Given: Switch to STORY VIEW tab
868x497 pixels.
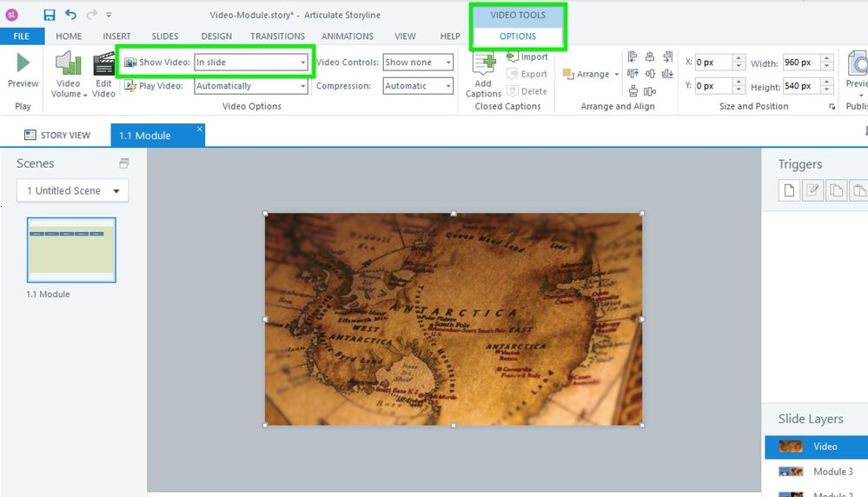Looking at the screenshot, I should point(57,135).
